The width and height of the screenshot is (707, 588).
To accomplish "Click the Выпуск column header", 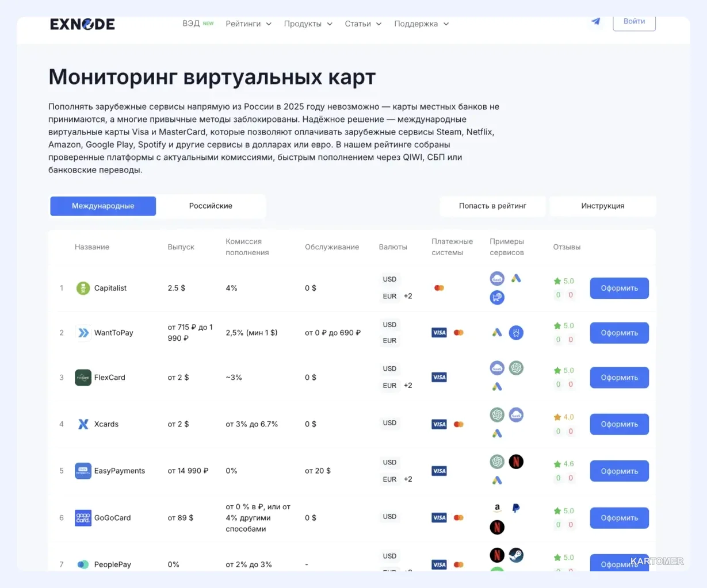I will coord(181,247).
